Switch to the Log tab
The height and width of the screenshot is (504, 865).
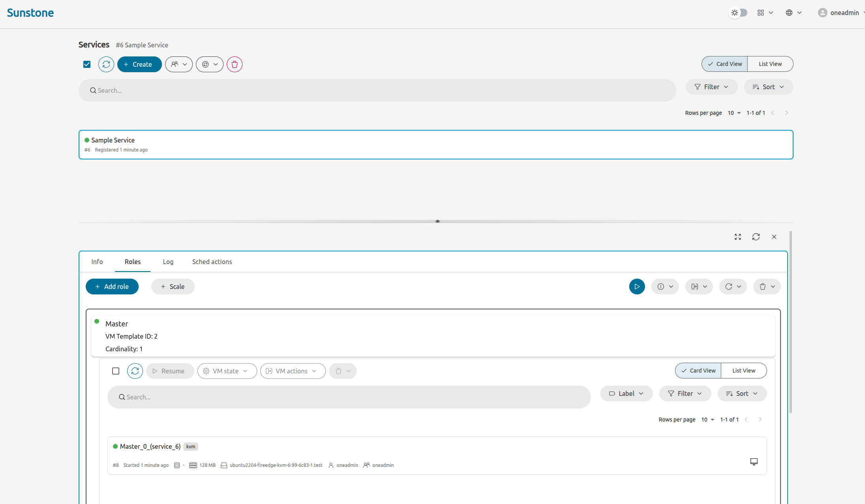[x=168, y=262]
